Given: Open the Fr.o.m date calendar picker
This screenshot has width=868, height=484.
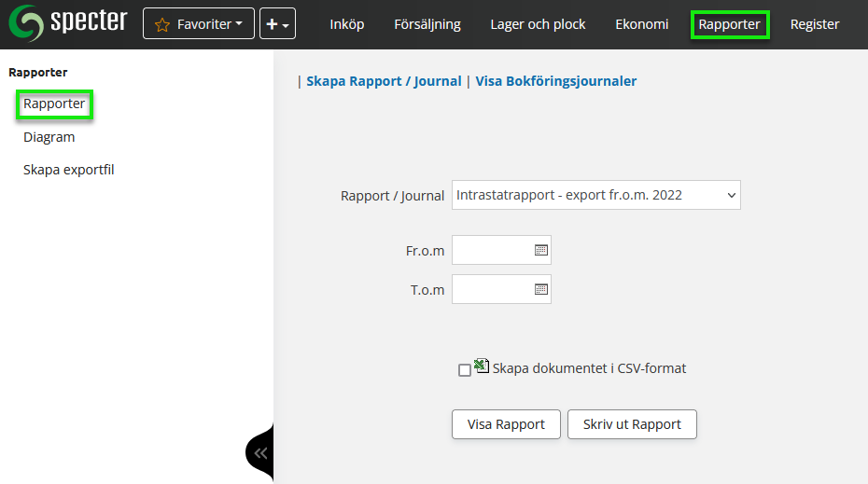Looking at the screenshot, I should (x=540, y=250).
